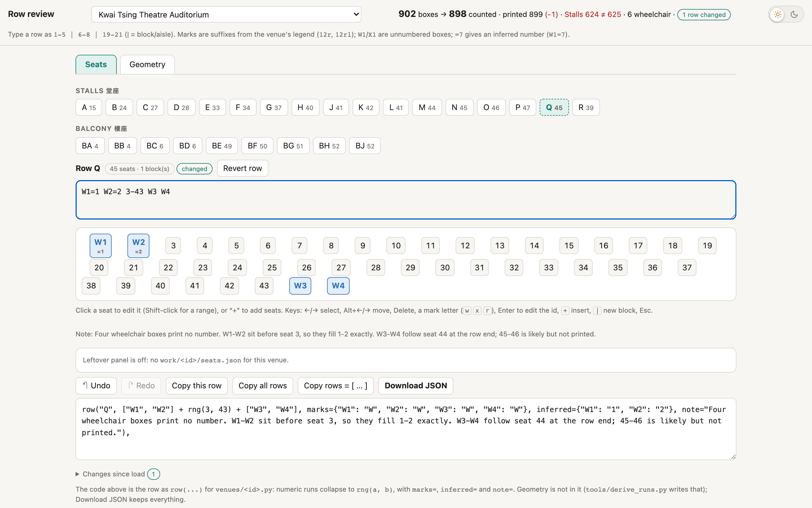Select balcony row BC 6
Viewport: 812px width, 508px height.
(155, 146)
